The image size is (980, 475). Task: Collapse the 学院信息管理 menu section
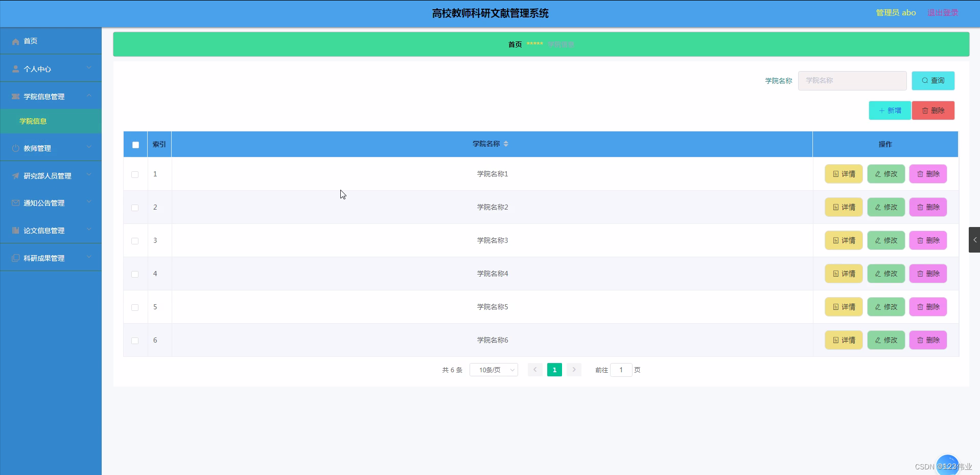(x=45, y=96)
